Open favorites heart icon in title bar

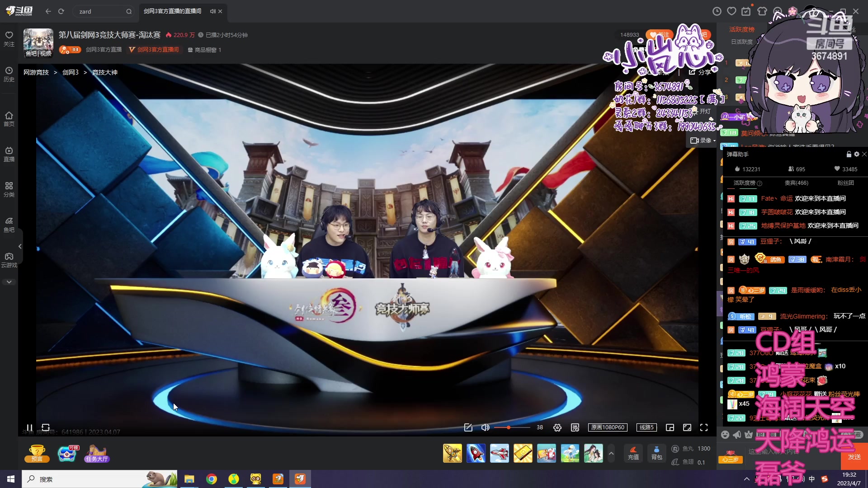[x=731, y=11]
